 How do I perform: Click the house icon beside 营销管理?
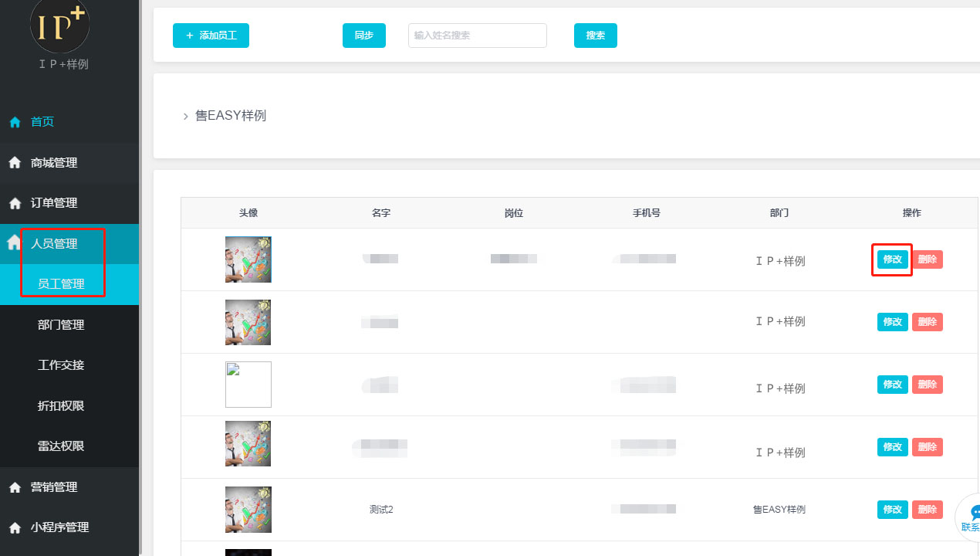click(x=15, y=487)
